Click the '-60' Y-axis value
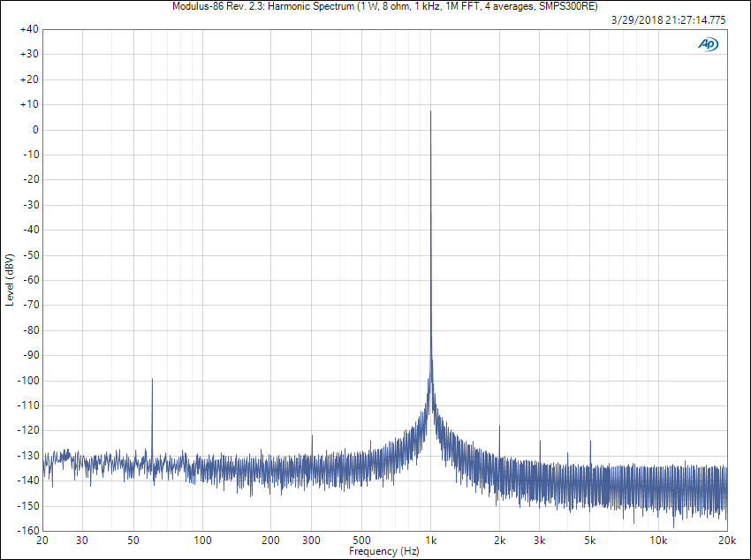Viewport: 751px width, 560px height. (x=31, y=281)
